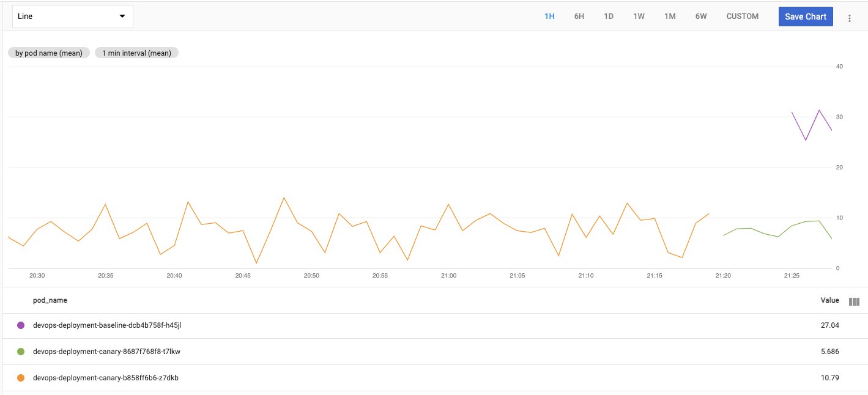Choose the 1D time range
Screen dimensions: 868x395
coord(609,17)
